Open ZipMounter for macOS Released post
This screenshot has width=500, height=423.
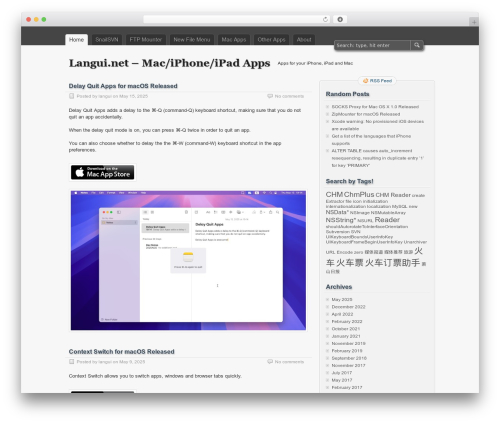[366, 114]
